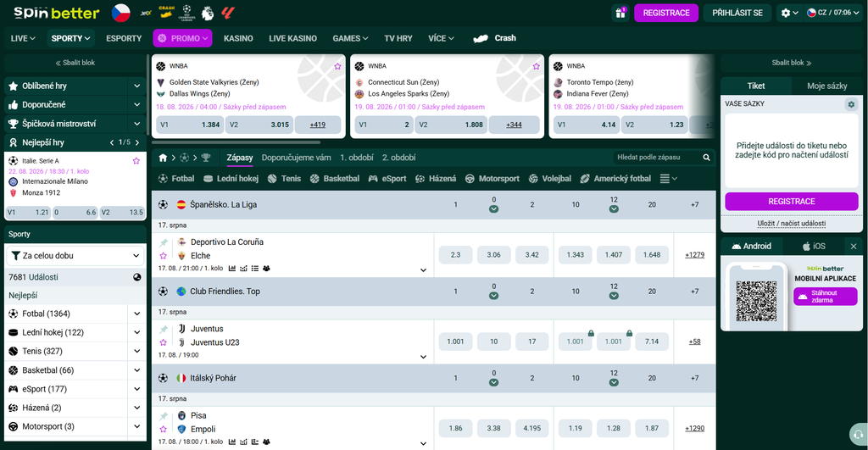Select Basketbal in sports filter bar

click(x=334, y=179)
